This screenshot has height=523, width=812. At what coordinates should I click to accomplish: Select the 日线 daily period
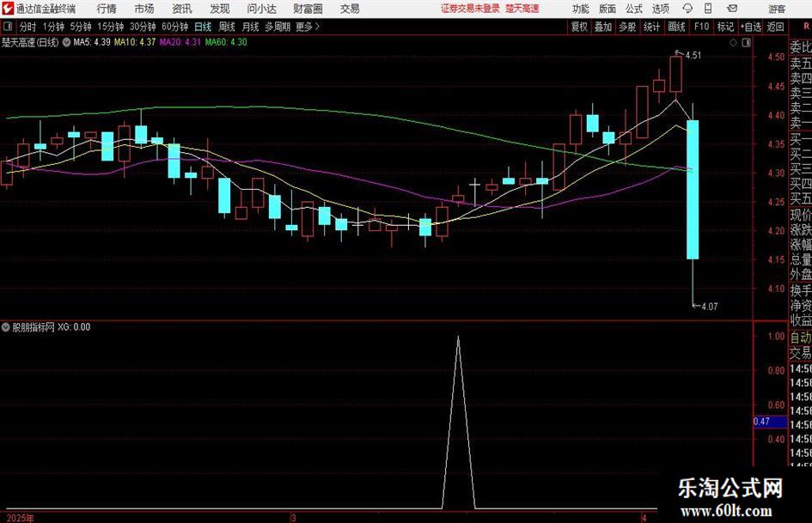203,27
